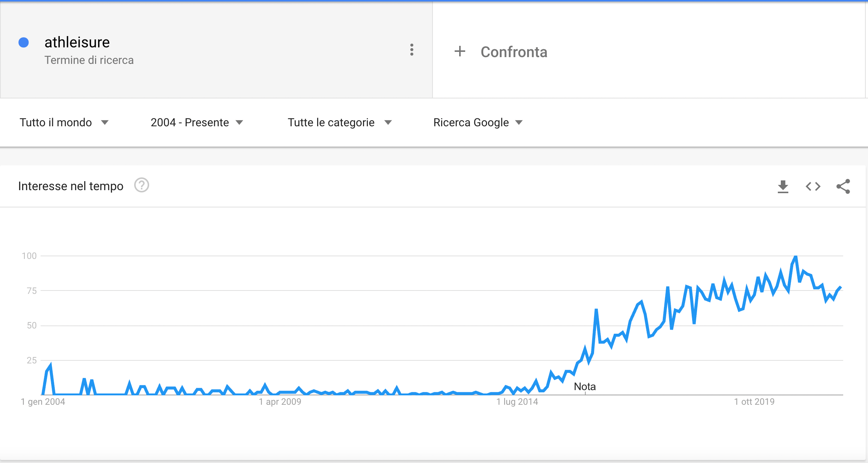This screenshot has width=868, height=463.
Task: Click the Nota marker on the chart
Action: coord(585,387)
